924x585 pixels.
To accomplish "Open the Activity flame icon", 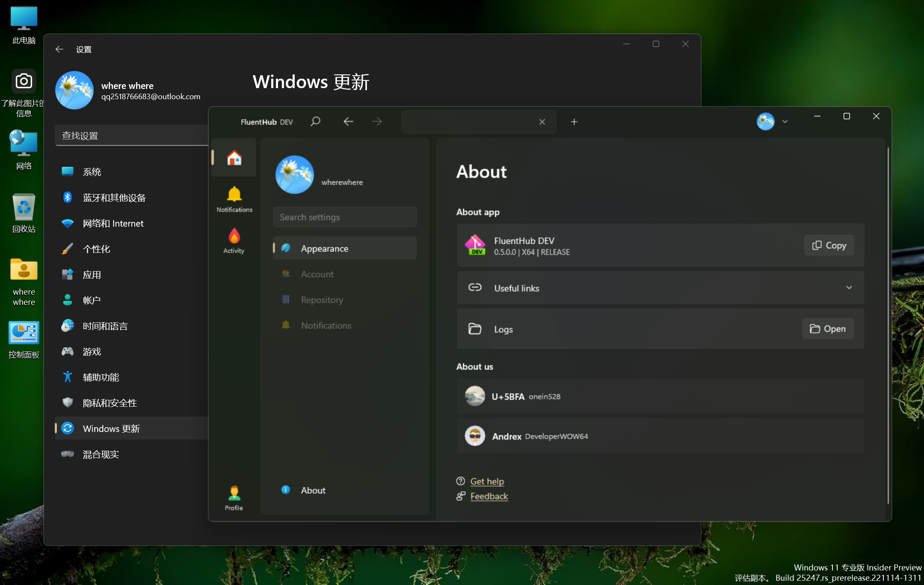I will (234, 240).
